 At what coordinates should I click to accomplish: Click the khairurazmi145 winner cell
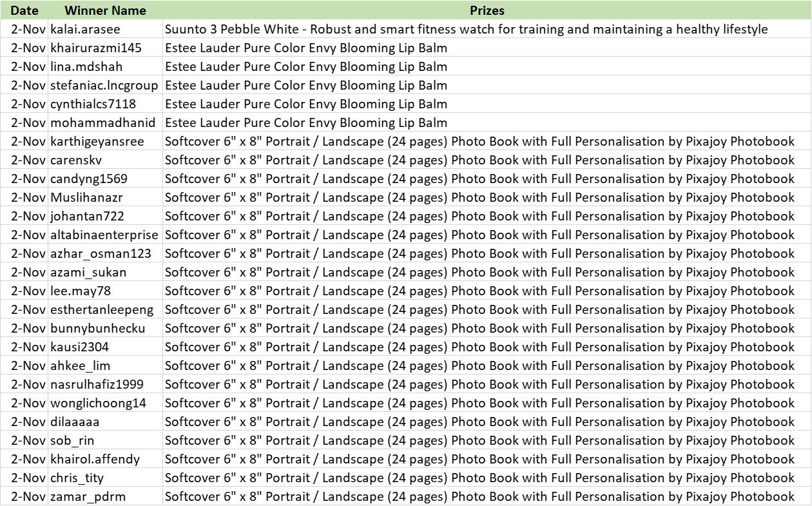coord(105,48)
